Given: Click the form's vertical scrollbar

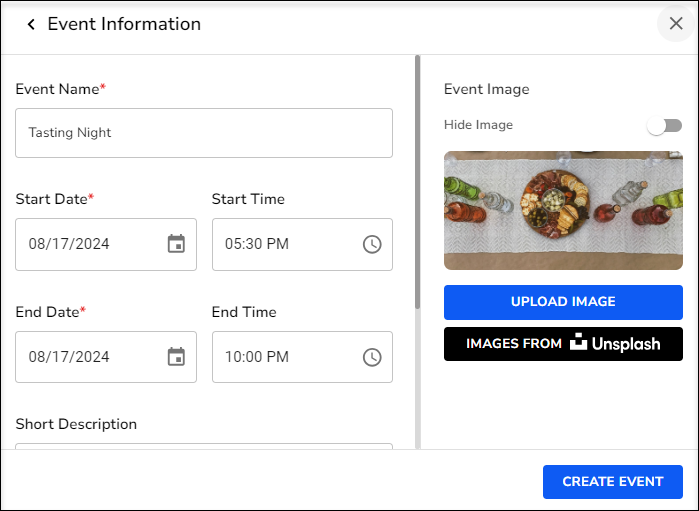Looking at the screenshot, I should point(417,180).
